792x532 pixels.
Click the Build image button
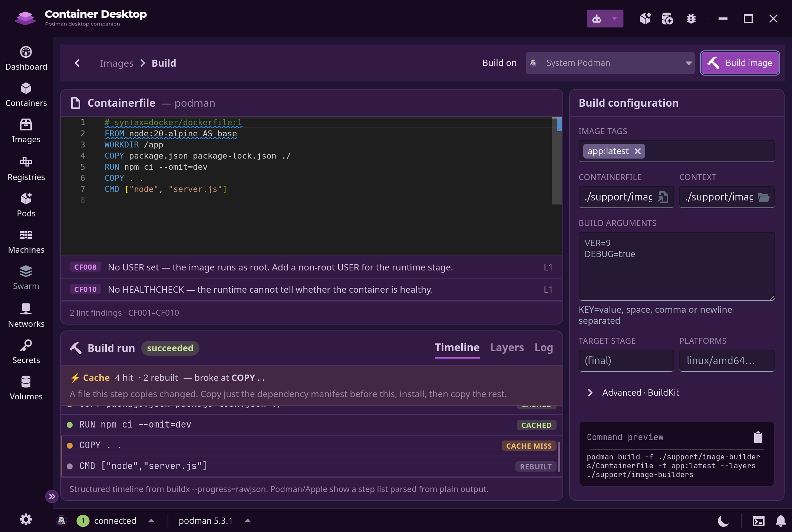(740, 63)
